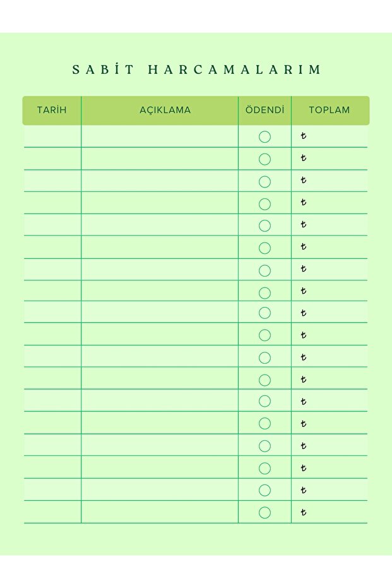Select the TOPLAM column header

(x=329, y=110)
